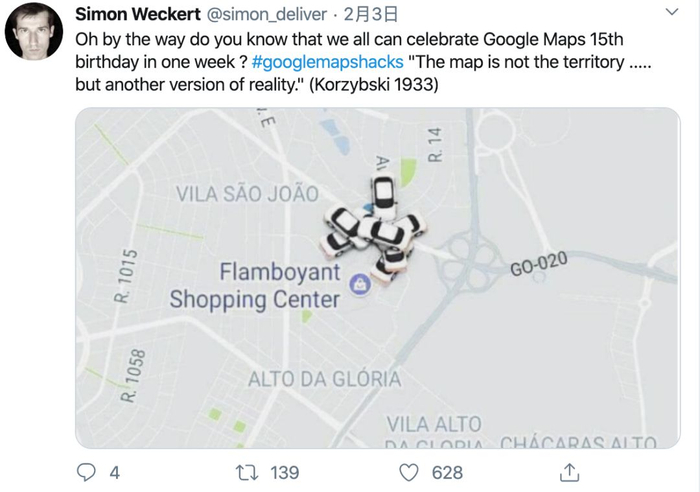The width and height of the screenshot is (700, 492).
Task: Click the Flamboyant Shopping Center map label
Action: click(255, 286)
